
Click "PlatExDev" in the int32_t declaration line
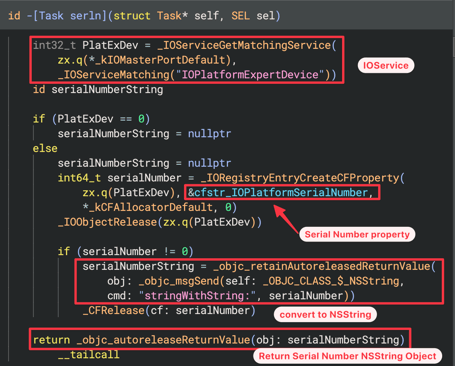point(110,45)
